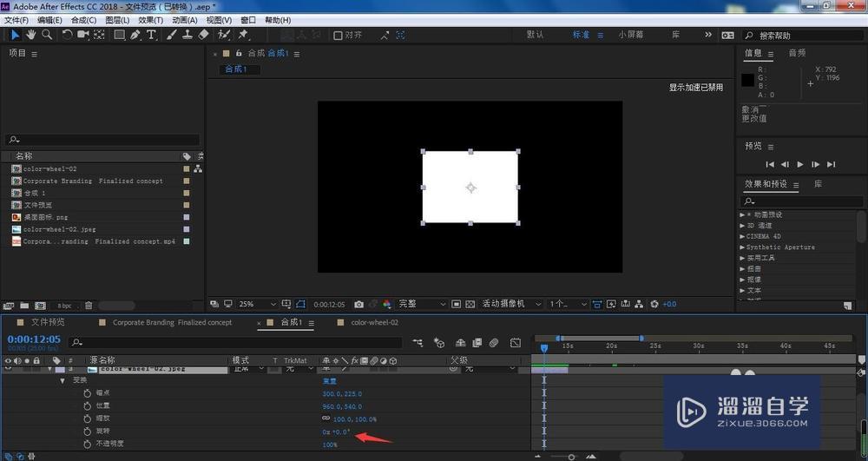The width and height of the screenshot is (868, 461).
Task: Select the Rectangle shape tool
Action: pos(119,35)
